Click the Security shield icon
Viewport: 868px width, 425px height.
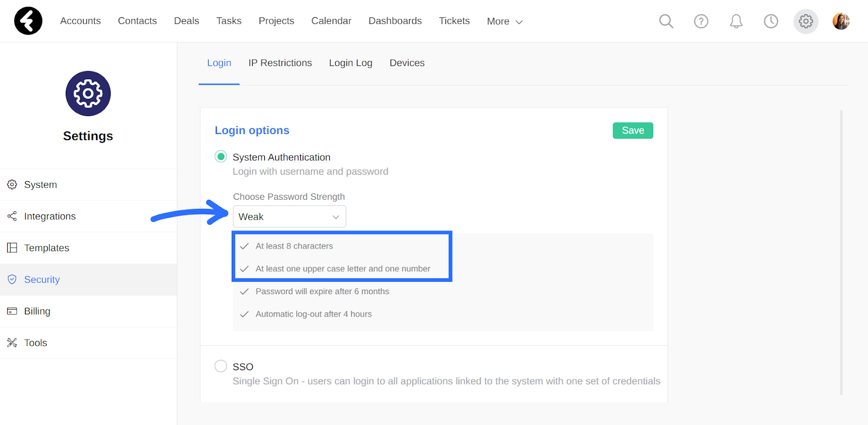click(12, 280)
